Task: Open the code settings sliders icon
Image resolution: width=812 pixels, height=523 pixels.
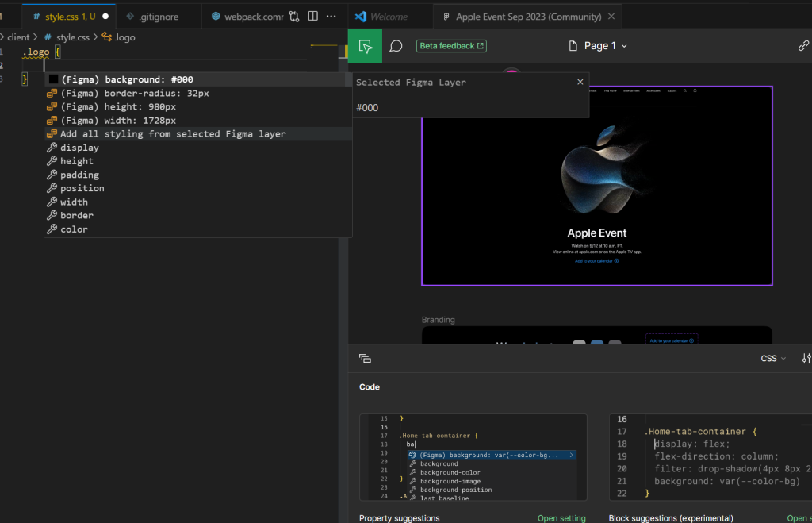Action: click(x=806, y=359)
